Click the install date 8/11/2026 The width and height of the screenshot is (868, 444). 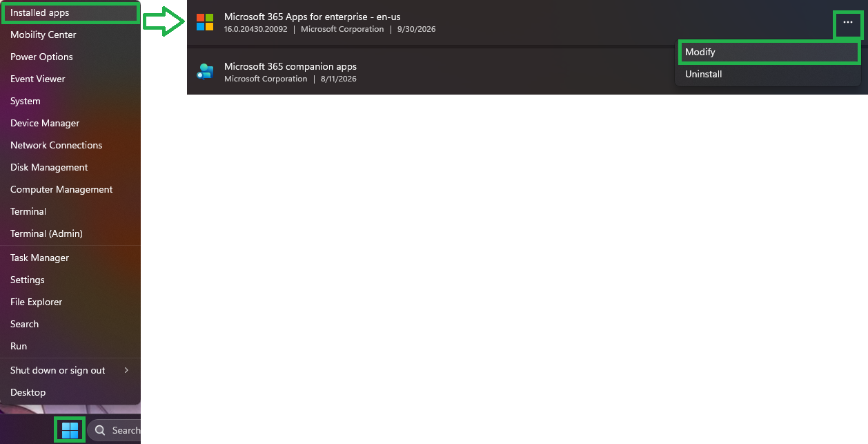coord(338,79)
